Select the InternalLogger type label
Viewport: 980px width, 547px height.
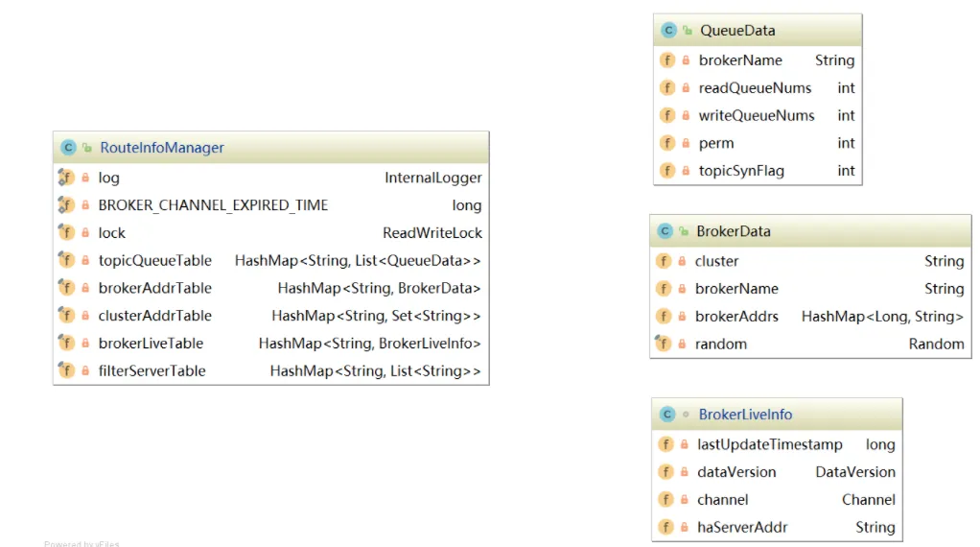(433, 178)
